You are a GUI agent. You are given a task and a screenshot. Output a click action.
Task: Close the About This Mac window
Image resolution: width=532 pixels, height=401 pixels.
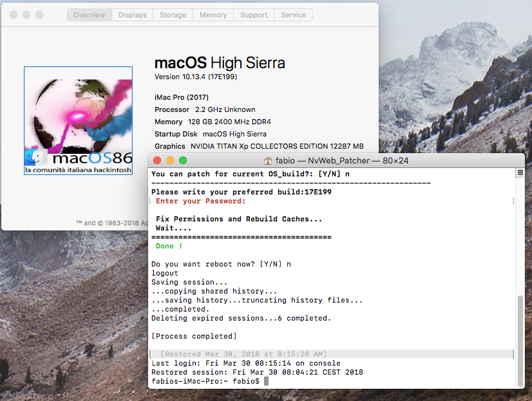14,15
